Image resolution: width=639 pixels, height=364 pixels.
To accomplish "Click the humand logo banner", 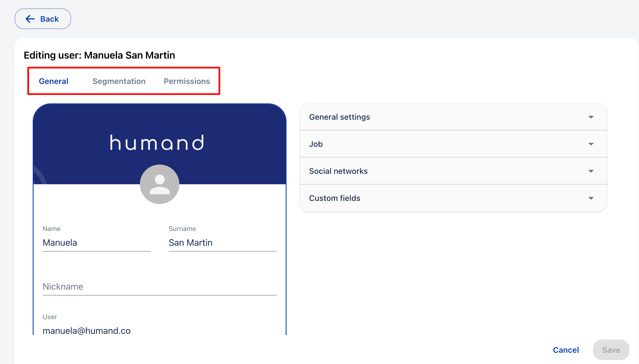I will 157,143.
